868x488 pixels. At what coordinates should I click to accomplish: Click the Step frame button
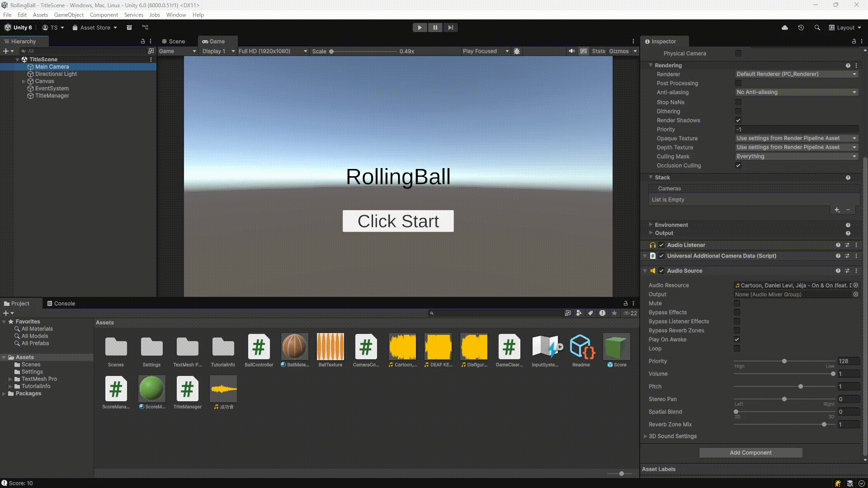click(450, 28)
